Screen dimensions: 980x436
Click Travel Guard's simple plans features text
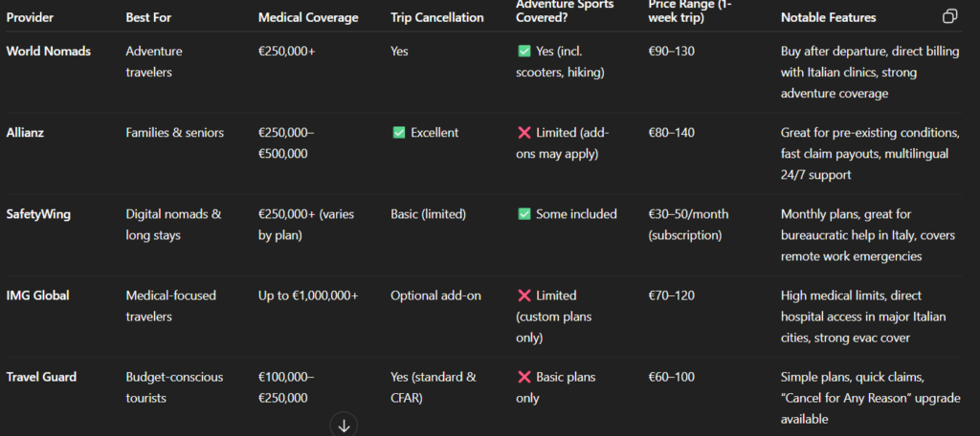pos(870,398)
